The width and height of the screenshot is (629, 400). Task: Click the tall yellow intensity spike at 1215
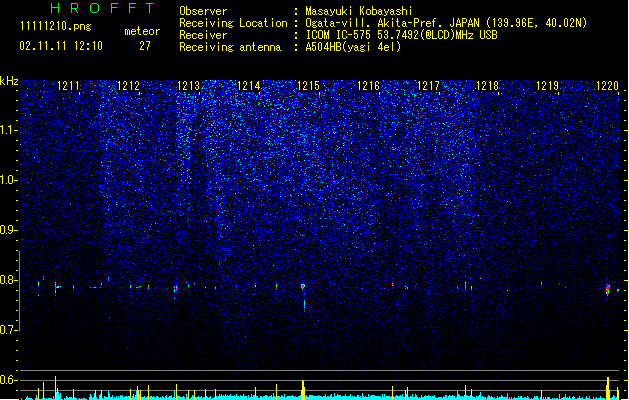pyautogui.click(x=303, y=390)
